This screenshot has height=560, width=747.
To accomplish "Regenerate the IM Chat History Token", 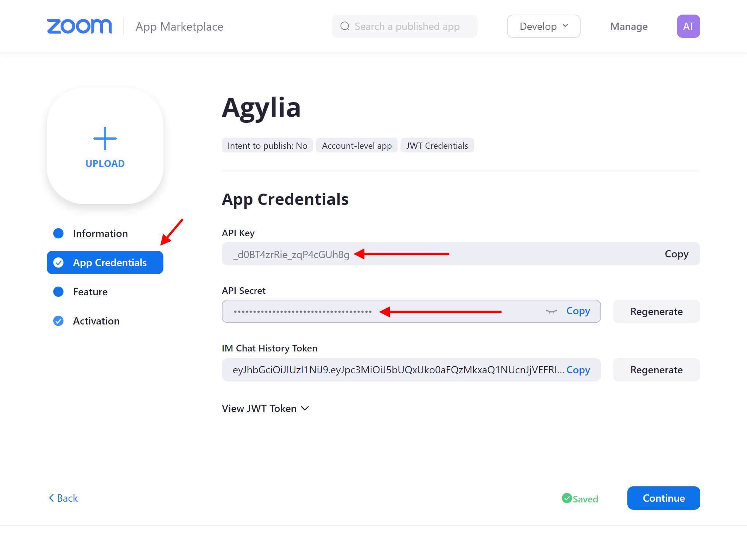I will [x=656, y=370].
